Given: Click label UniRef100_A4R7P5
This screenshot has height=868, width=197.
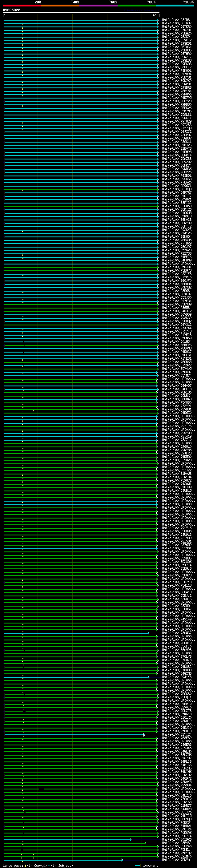Looking at the screenshot, I should [177, 98].
